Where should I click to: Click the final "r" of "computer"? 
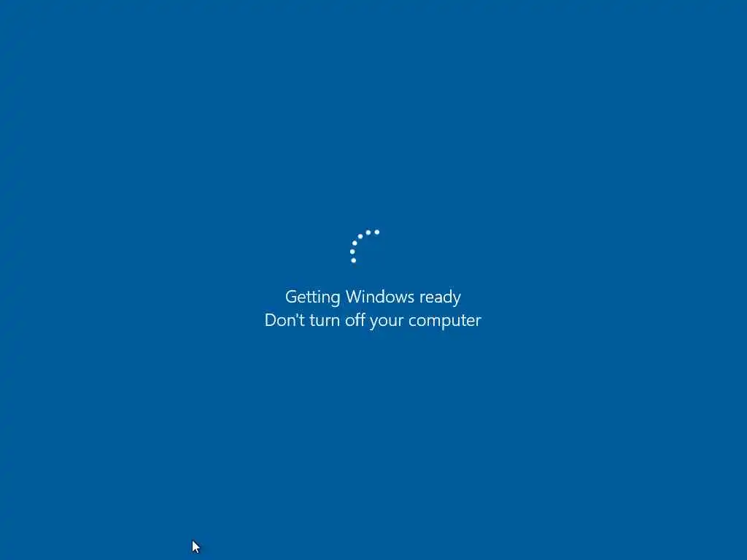pos(479,322)
